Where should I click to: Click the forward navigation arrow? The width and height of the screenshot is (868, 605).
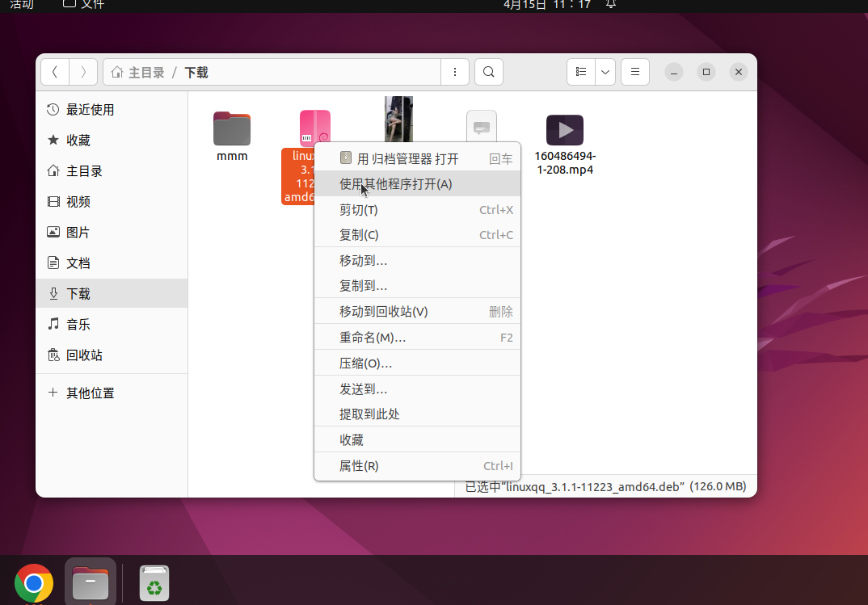(x=83, y=71)
